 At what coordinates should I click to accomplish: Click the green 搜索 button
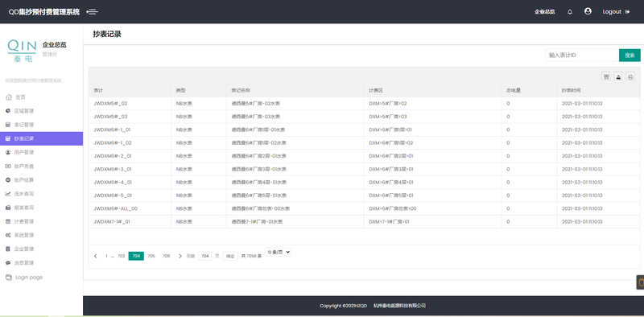click(x=630, y=55)
